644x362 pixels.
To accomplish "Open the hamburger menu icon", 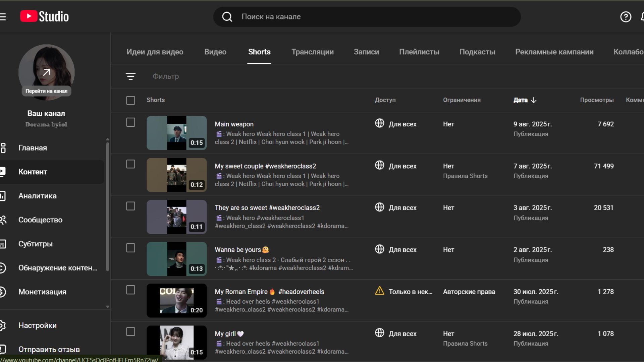I will point(3,17).
